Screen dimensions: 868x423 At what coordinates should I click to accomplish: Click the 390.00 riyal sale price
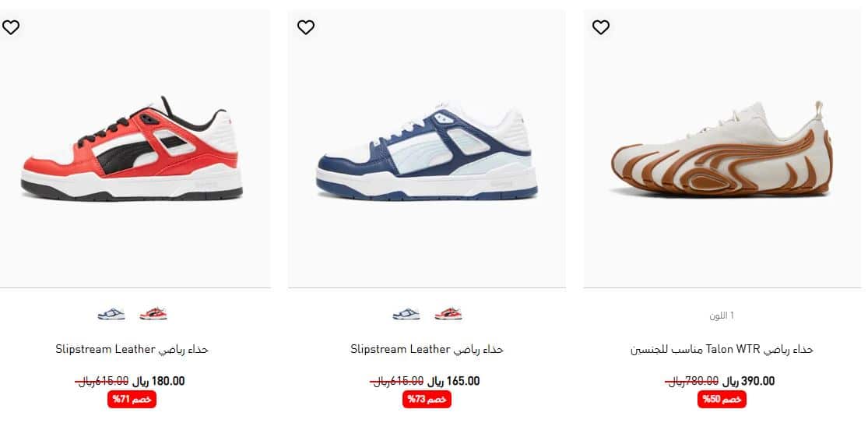tap(748, 381)
